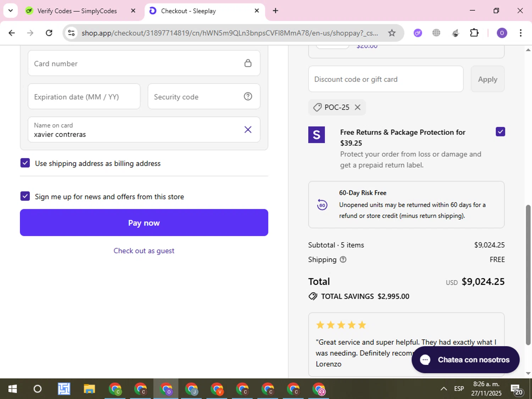The width and height of the screenshot is (532, 399).
Task: Close the Checkout Sleeplay tab
Action: (x=257, y=11)
